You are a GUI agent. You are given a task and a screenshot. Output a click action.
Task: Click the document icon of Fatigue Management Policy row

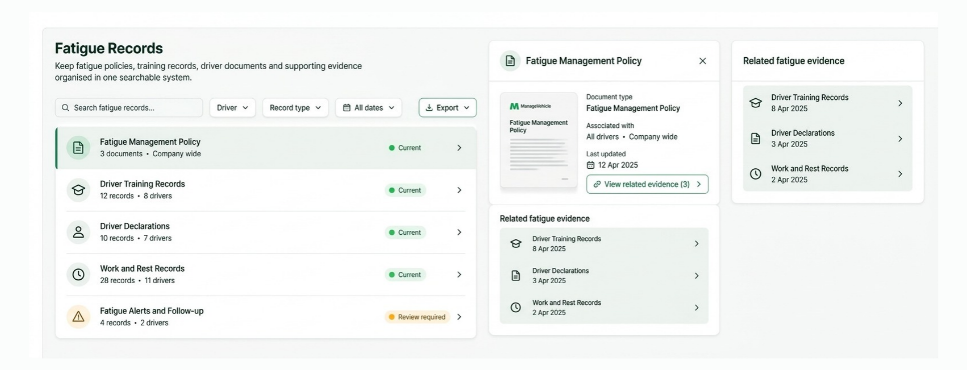point(78,148)
